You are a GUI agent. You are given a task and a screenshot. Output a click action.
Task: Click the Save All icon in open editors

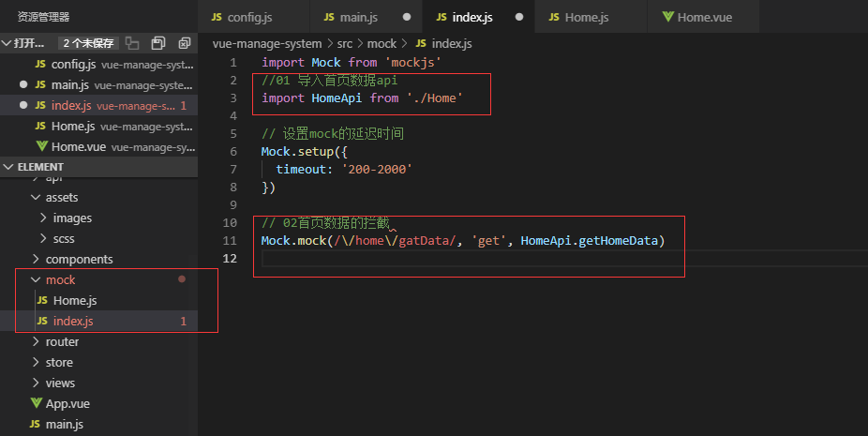pyautogui.click(x=158, y=42)
